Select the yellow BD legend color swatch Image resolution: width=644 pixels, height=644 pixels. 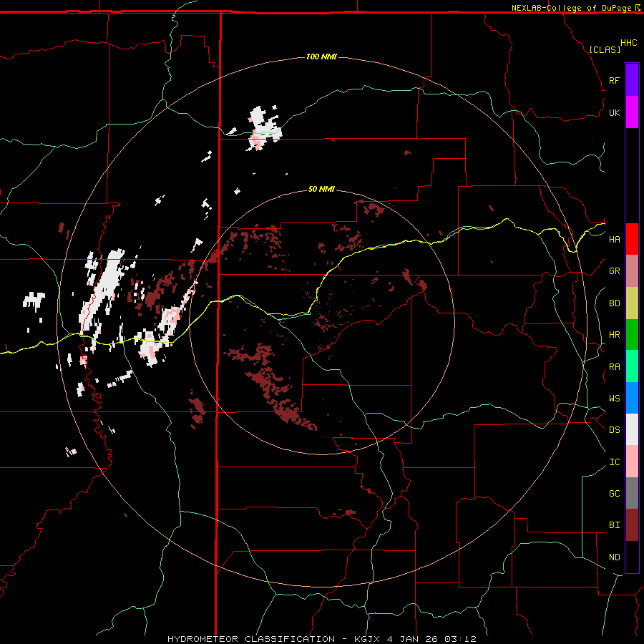[x=632, y=303]
